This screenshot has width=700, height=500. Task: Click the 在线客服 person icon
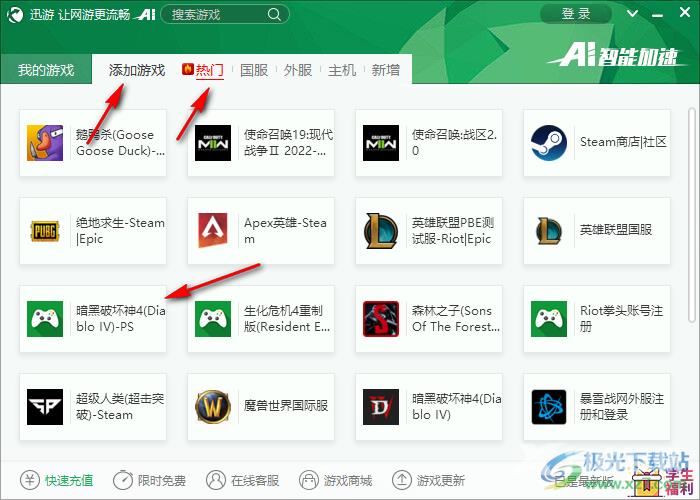[x=216, y=480]
